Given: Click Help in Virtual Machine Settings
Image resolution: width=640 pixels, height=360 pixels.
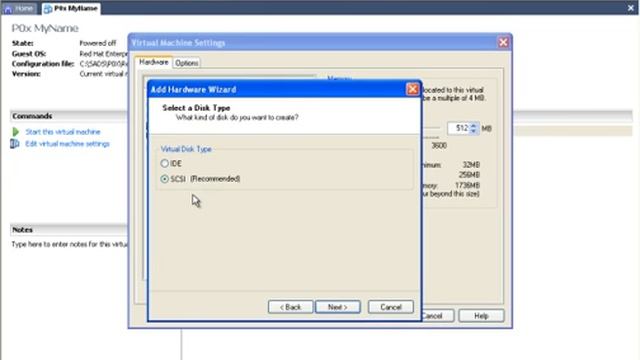Looking at the screenshot, I should 481,316.
